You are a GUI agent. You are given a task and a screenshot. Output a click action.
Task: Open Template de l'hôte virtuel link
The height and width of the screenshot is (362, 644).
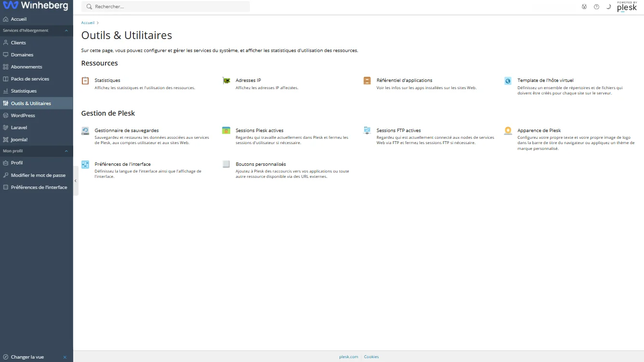coord(545,80)
